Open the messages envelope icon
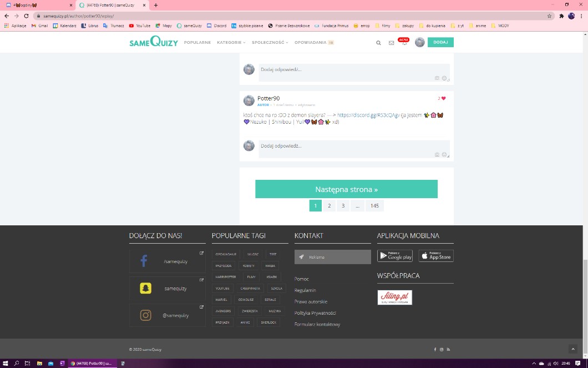 [391, 43]
